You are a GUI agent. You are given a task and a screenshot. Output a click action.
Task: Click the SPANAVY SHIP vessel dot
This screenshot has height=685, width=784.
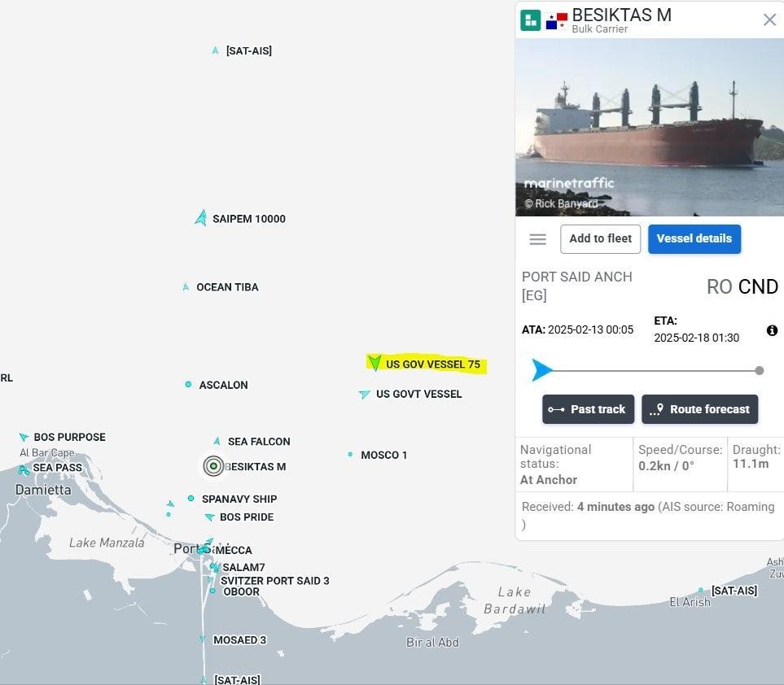[x=191, y=499]
